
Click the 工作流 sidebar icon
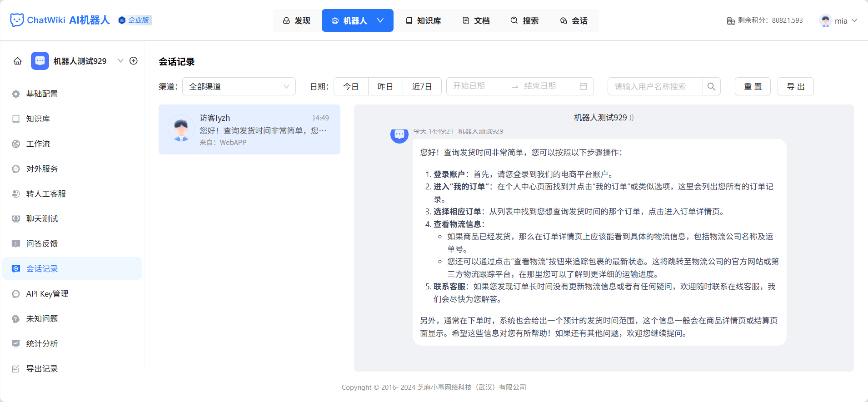pos(16,144)
